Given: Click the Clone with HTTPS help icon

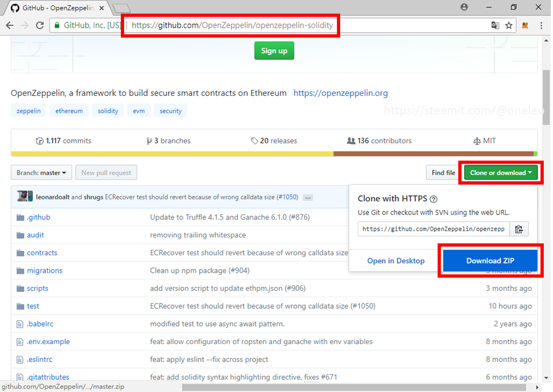Looking at the screenshot, I should point(434,199).
